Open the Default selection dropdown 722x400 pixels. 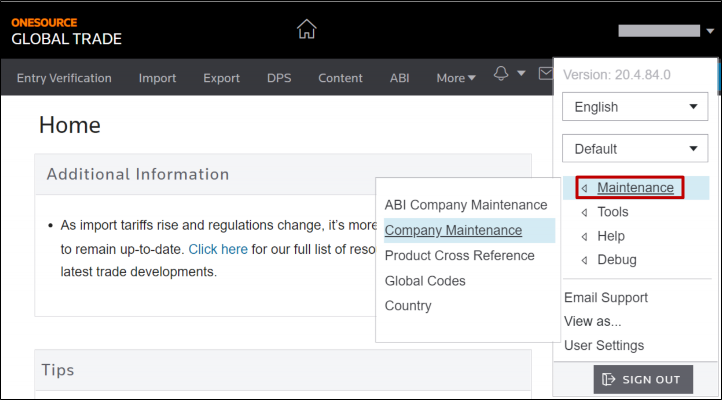click(x=635, y=149)
